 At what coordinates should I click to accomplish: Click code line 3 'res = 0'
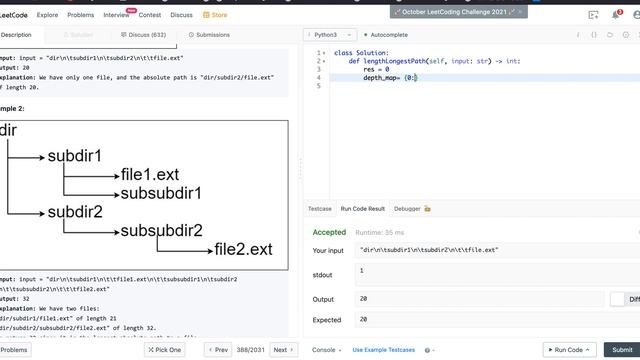pyautogui.click(x=376, y=69)
